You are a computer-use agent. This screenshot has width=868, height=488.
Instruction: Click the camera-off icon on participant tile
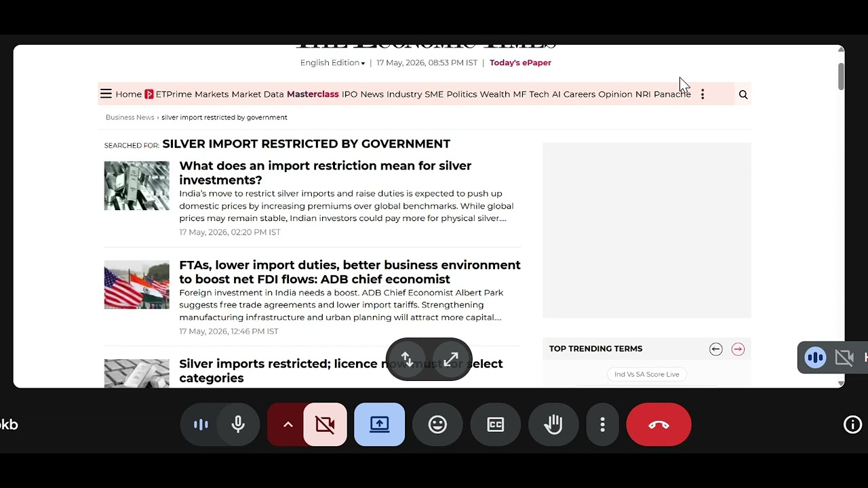[x=844, y=357]
